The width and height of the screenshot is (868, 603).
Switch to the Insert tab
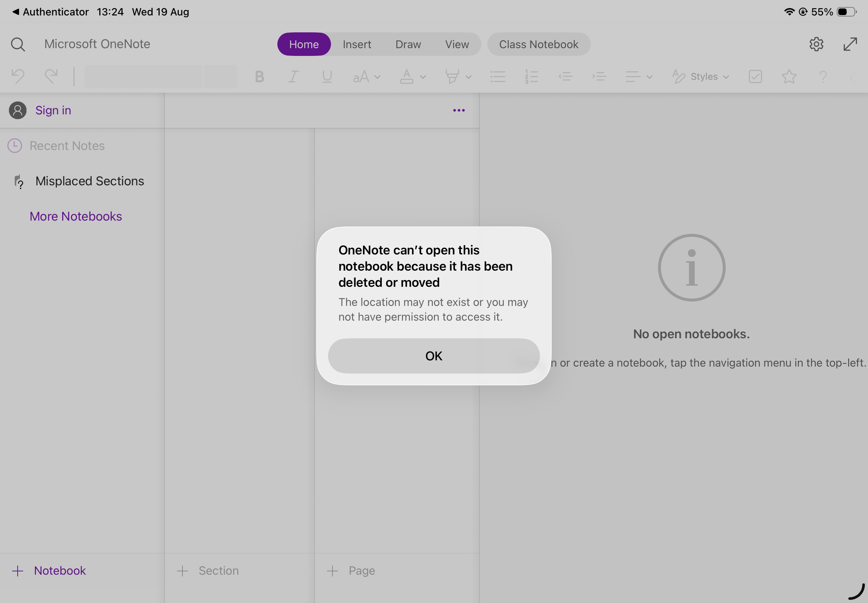357,44
